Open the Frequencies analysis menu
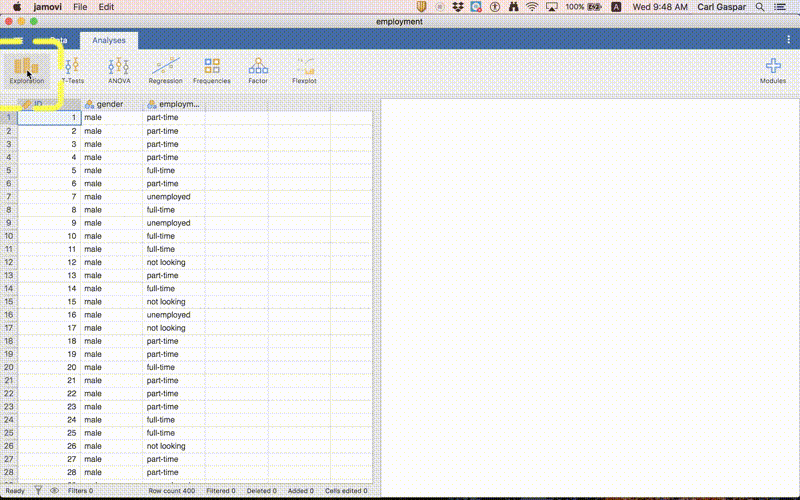This screenshot has width=800, height=500. click(211, 69)
